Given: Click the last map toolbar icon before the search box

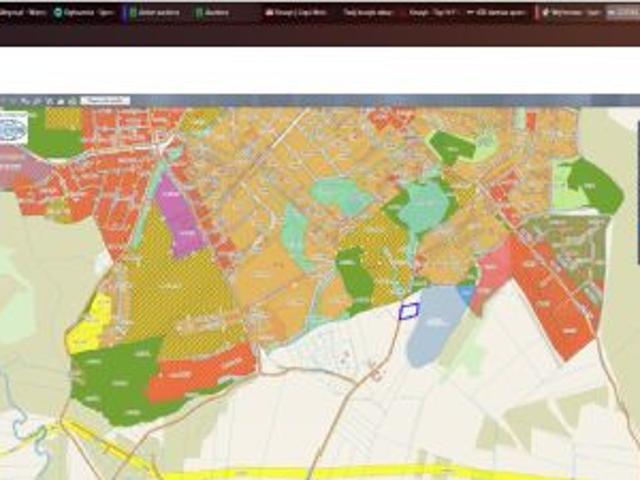Looking at the screenshot, I should (x=73, y=101).
